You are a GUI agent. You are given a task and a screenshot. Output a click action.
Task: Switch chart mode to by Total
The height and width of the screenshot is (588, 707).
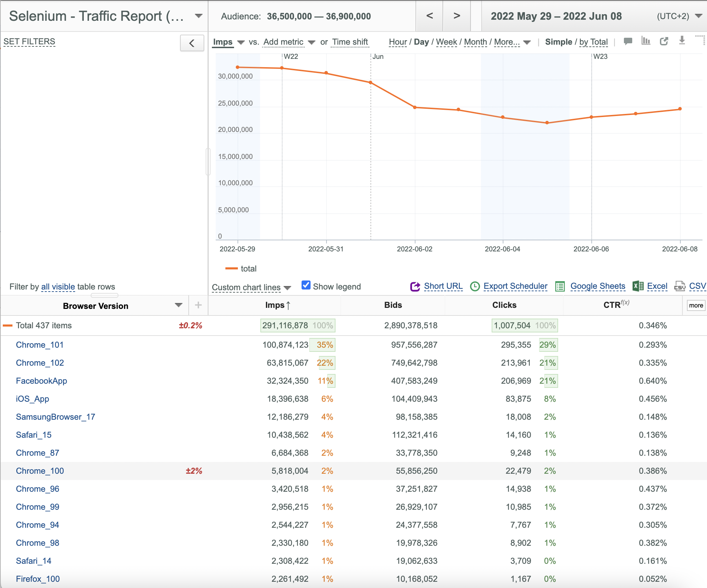coord(593,42)
